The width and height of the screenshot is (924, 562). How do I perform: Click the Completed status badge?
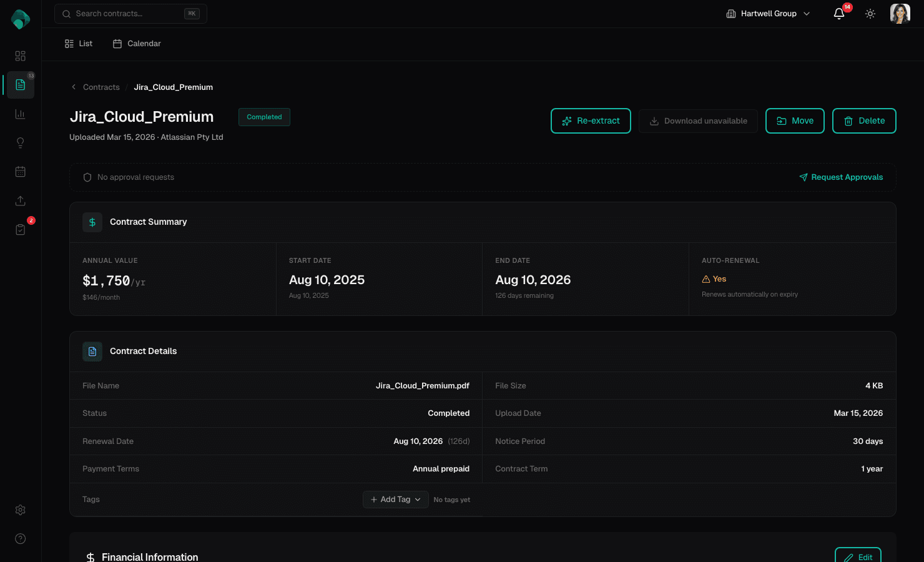264,117
